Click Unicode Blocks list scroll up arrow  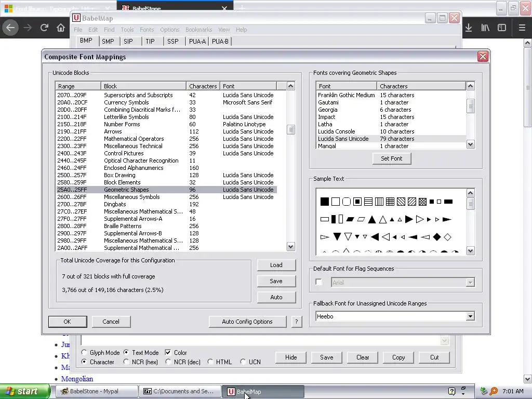[x=291, y=86]
